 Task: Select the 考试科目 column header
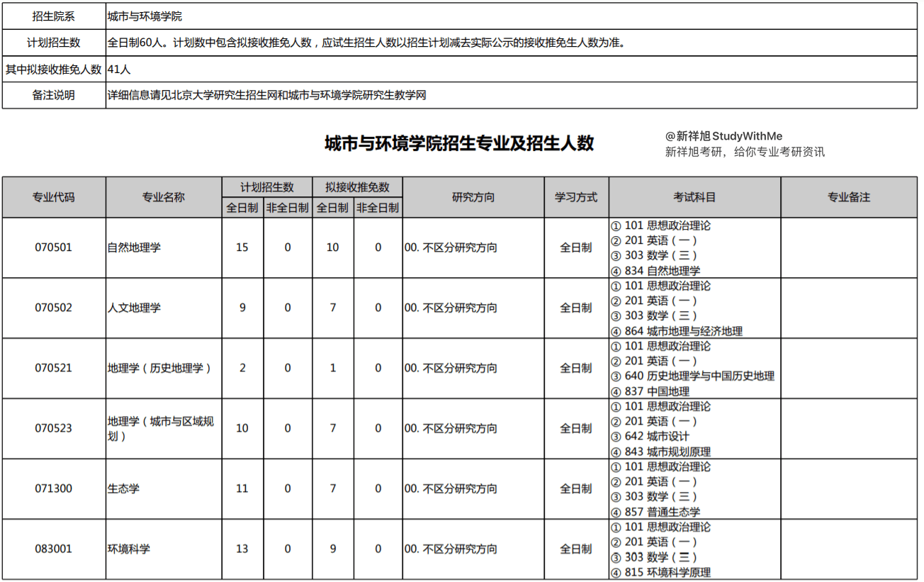[x=694, y=197]
